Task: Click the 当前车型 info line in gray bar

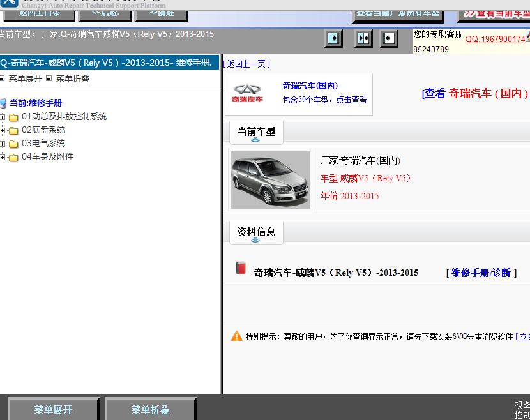Action: [107, 34]
